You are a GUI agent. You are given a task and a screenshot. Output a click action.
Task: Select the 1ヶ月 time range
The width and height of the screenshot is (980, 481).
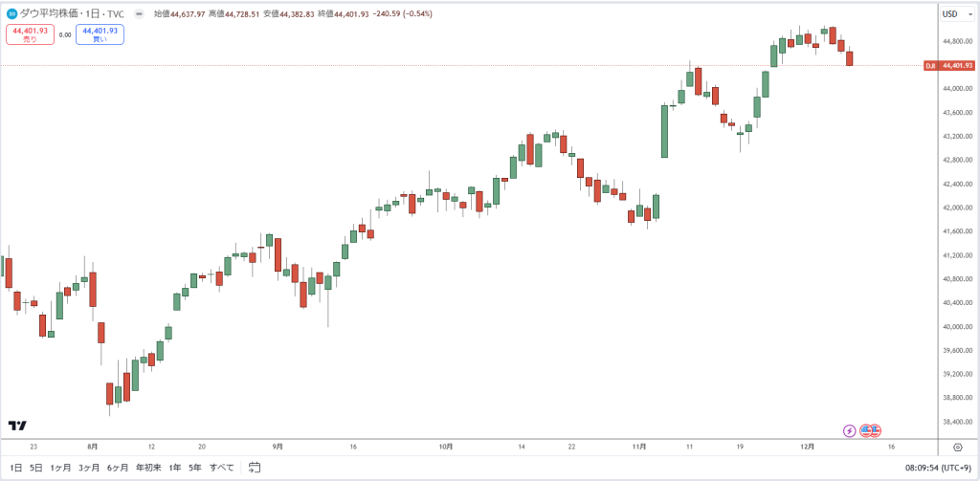(x=60, y=468)
